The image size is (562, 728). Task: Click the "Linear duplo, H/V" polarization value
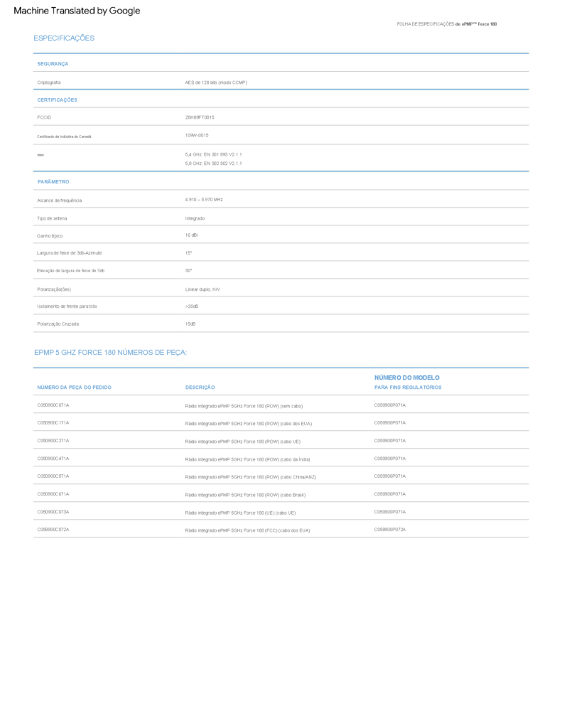202,289
